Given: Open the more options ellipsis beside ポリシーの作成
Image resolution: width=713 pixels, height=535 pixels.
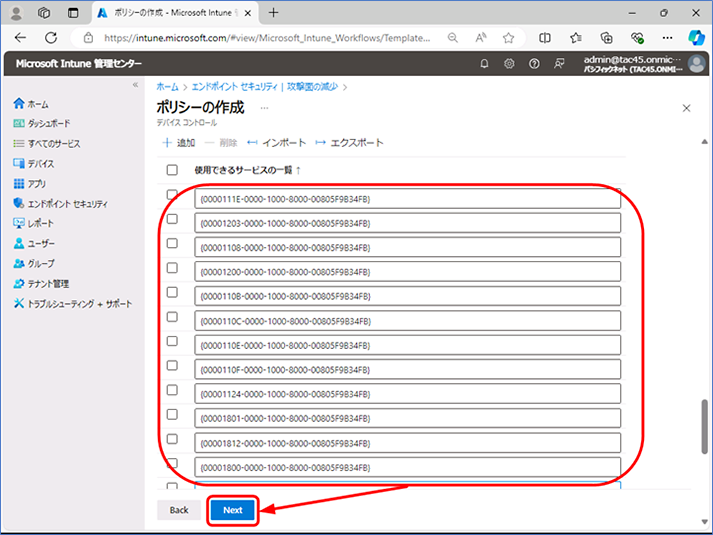Looking at the screenshot, I should pos(264,108).
